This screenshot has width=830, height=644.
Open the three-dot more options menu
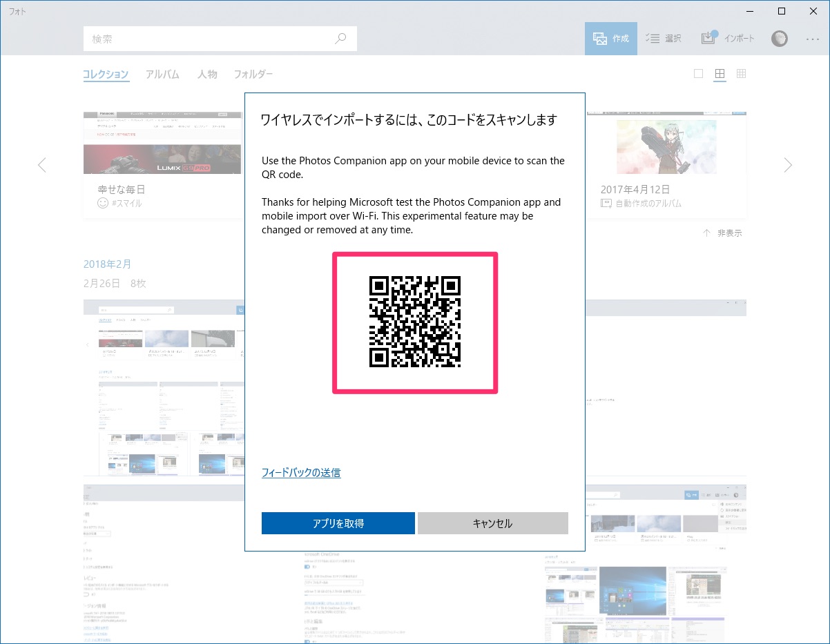point(811,39)
